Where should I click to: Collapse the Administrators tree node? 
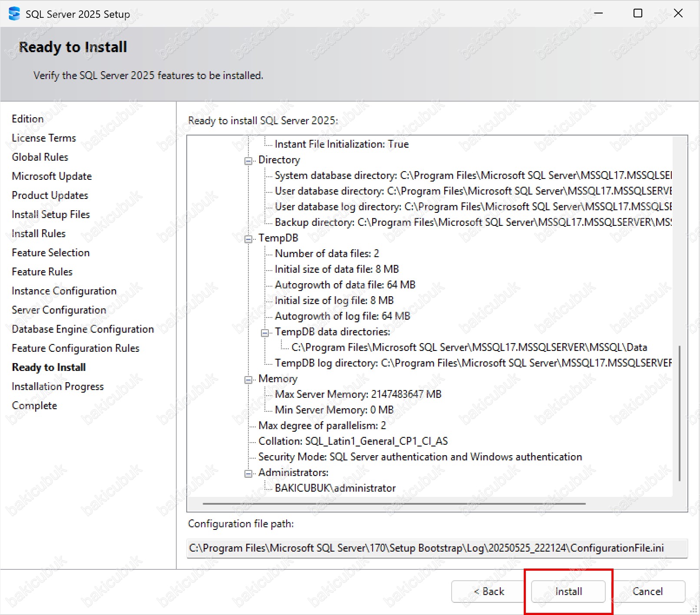click(x=248, y=474)
